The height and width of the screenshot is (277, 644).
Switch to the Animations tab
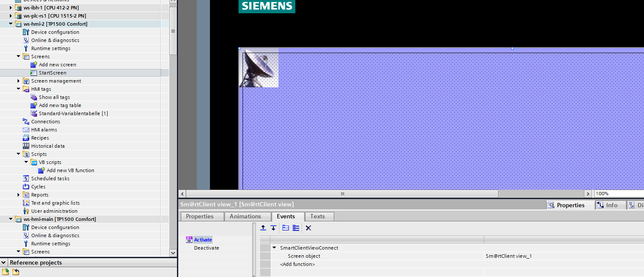point(245,217)
